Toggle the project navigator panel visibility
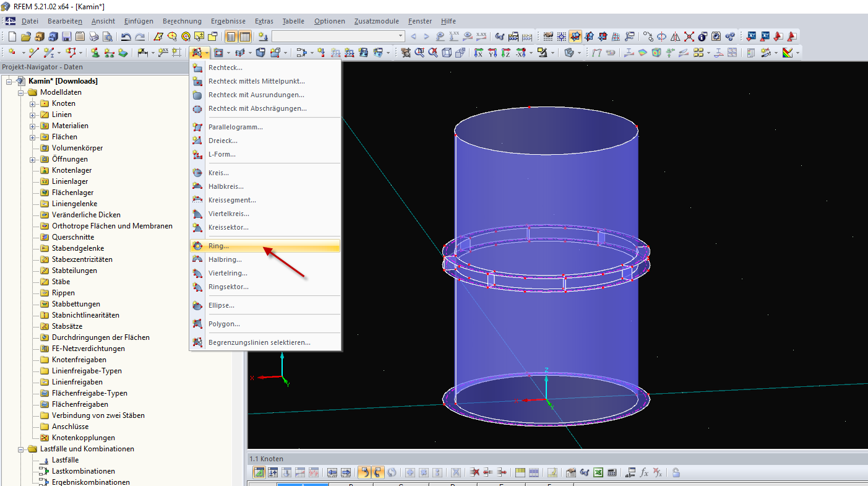 231,37
